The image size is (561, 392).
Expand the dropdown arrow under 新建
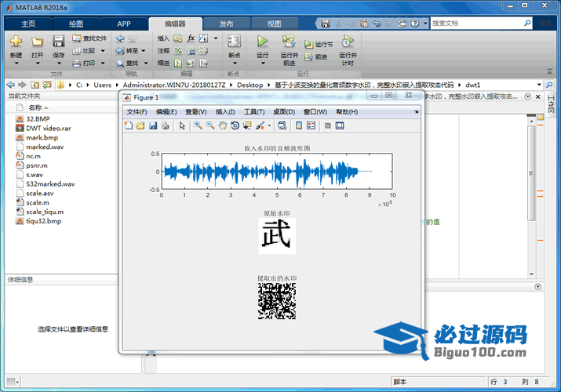coord(16,64)
